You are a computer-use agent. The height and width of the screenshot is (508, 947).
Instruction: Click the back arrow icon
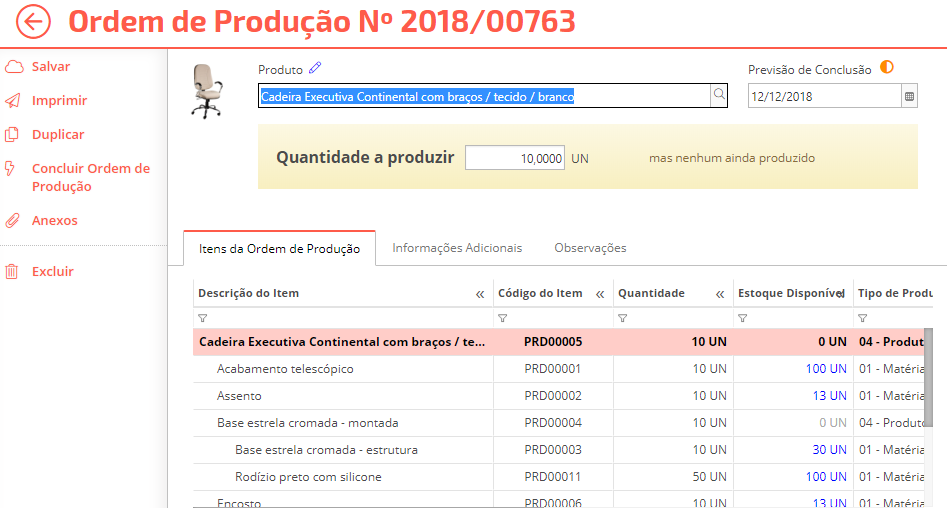tap(33, 22)
